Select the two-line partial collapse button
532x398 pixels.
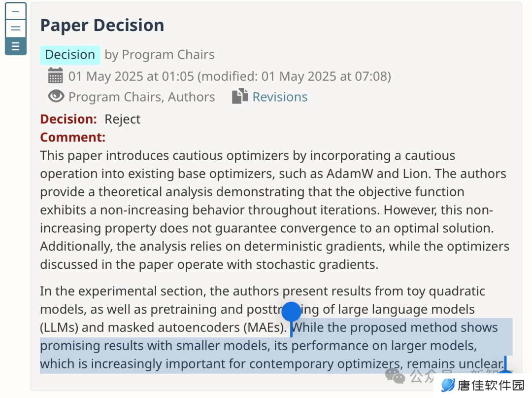point(16,29)
